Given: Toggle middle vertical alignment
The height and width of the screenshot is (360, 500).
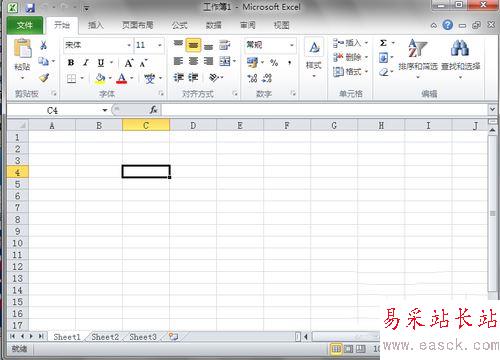Looking at the screenshot, I should (x=193, y=45).
